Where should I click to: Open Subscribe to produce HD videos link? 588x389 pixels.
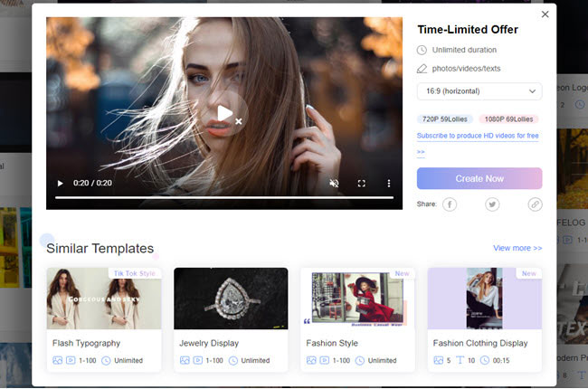(x=477, y=136)
